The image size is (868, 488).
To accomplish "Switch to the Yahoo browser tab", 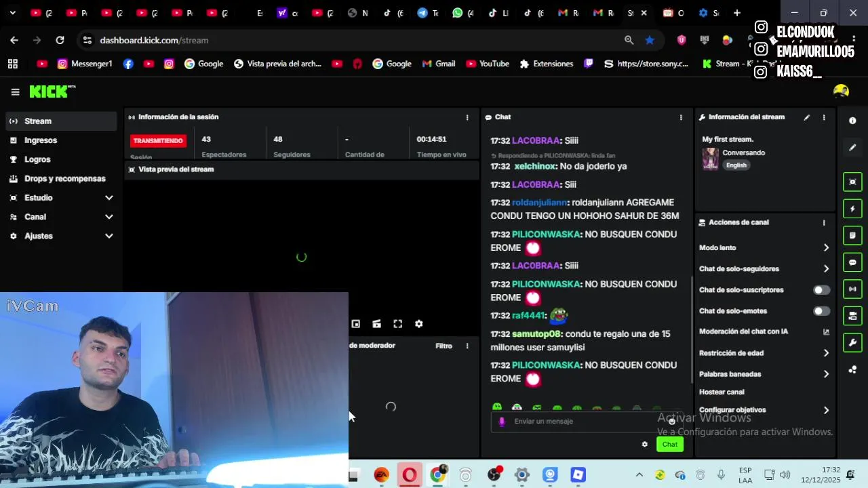I will coord(288,13).
